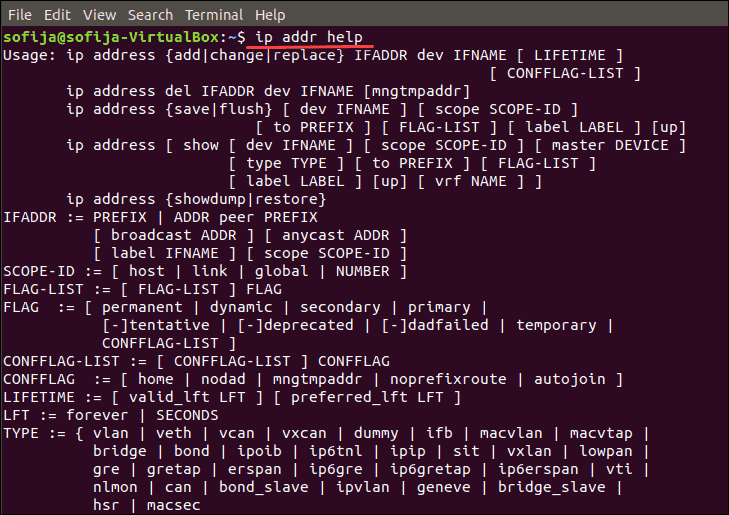The width and height of the screenshot is (729, 515).
Task: Click '[ master DEVICE ]' in show line
Action: [x=610, y=145]
